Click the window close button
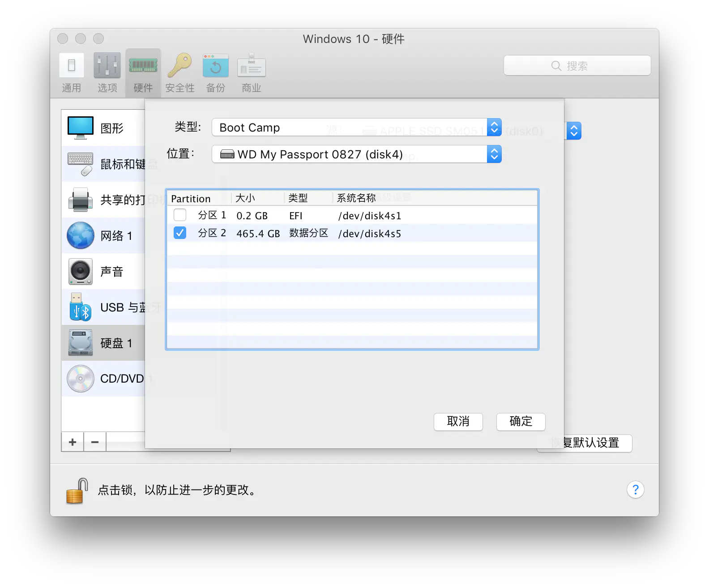Image resolution: width=709 pixels, height=588 pixels. click(63, 38)
